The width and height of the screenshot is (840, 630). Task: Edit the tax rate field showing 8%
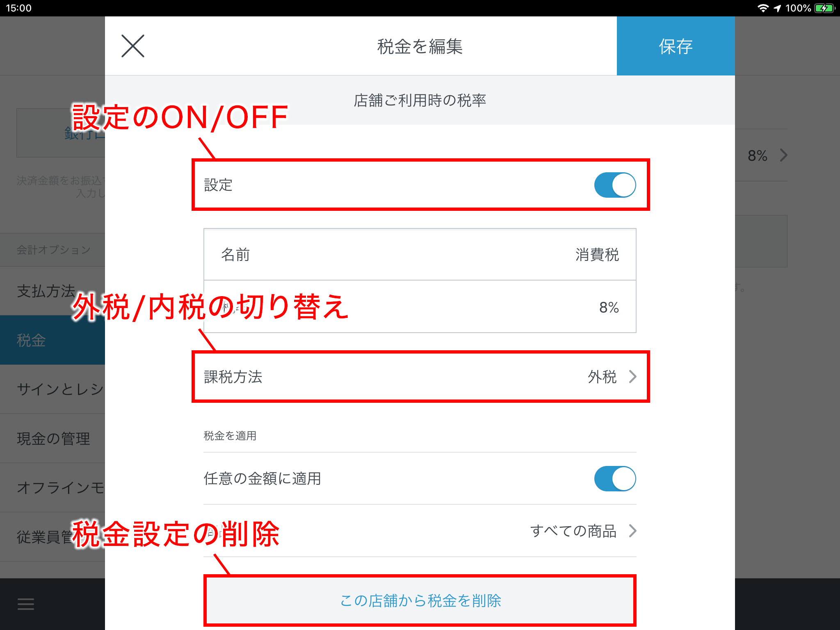click(x=420, y=307)
